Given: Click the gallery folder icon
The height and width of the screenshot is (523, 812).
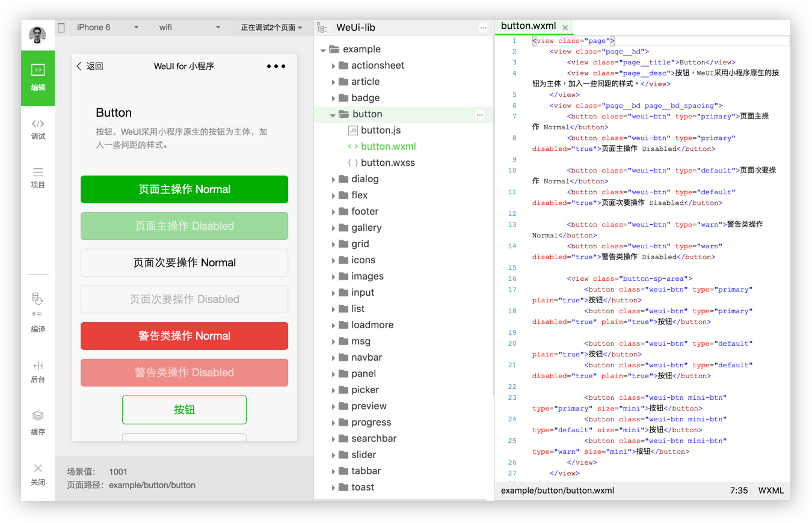Looking at the screenshot, I should (343, 228).
